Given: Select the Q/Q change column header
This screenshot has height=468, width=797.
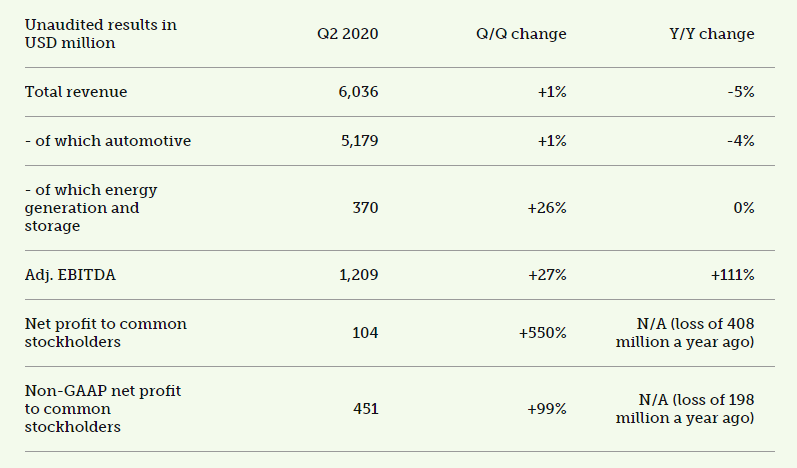Looking at the screenshot, I should 521,34.
